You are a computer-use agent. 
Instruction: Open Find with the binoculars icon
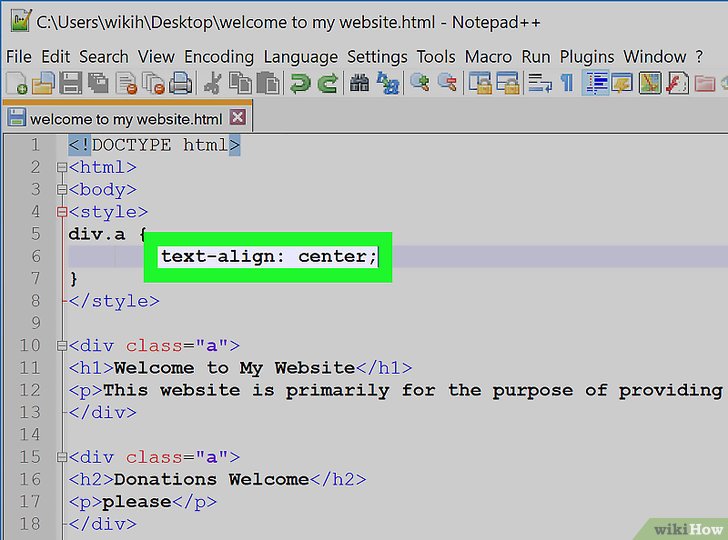[359, 84]
